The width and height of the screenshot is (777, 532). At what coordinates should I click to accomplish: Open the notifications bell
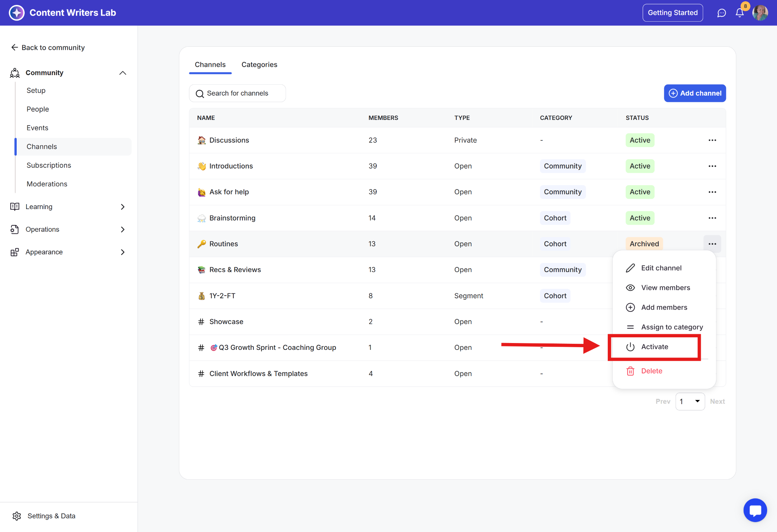point(739,13)
